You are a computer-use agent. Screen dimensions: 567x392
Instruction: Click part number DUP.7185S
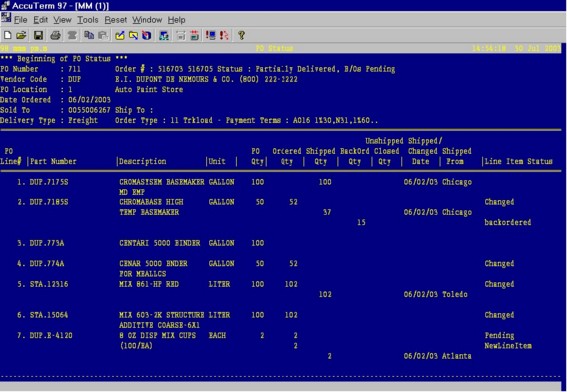pos(49,202)
